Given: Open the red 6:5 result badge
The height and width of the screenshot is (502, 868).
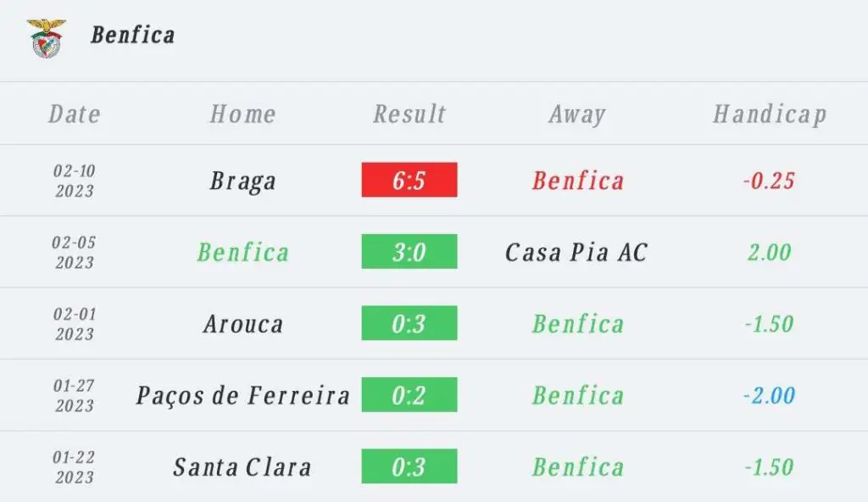Looking at the screenshot, I should tap(409, 180).
